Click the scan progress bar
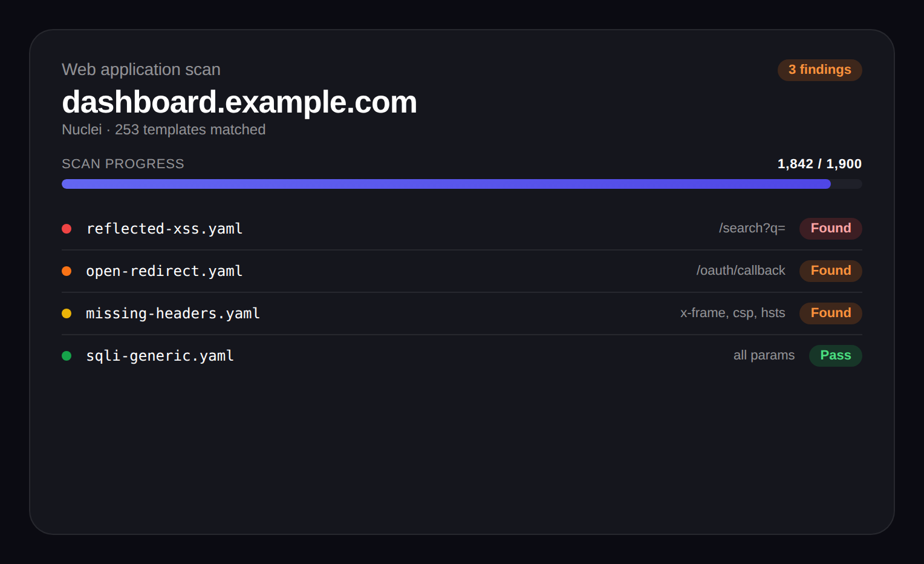Viewport: 924px width, 564px height. coord(461,184)
